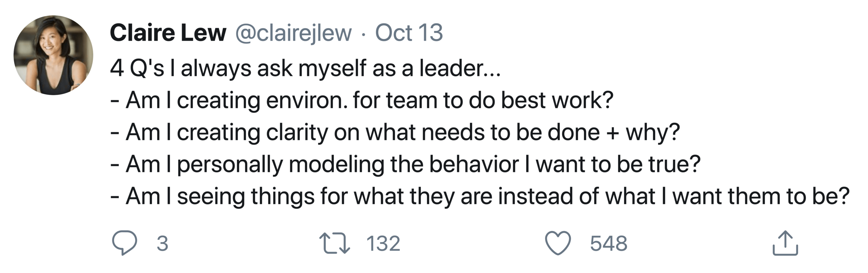The image size is (868, 273).
Task: Click the reply count 3
Action: point(162,243)
